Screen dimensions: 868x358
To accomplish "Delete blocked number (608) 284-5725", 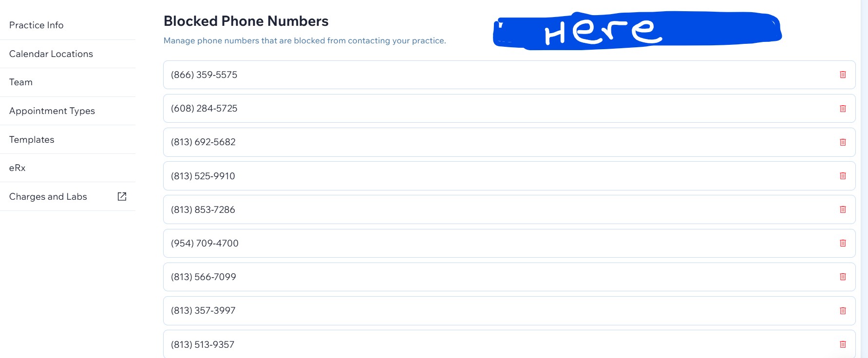I will point(843,109).
